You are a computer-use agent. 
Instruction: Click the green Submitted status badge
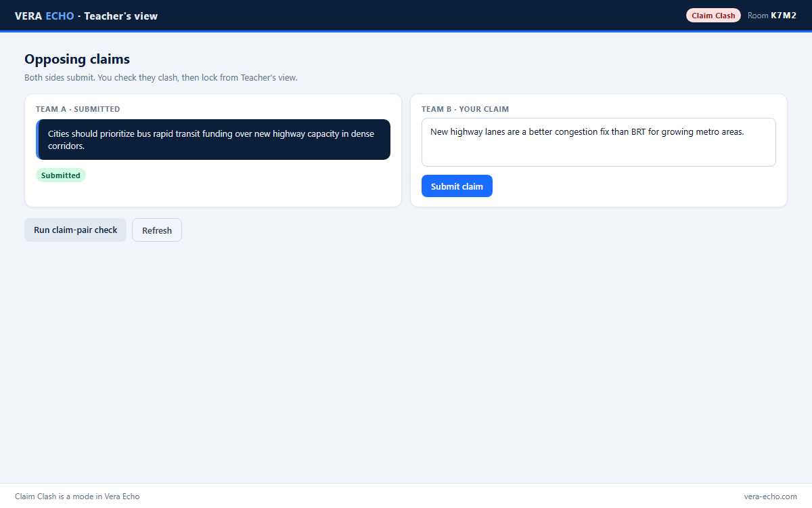[x=61, y=175]
